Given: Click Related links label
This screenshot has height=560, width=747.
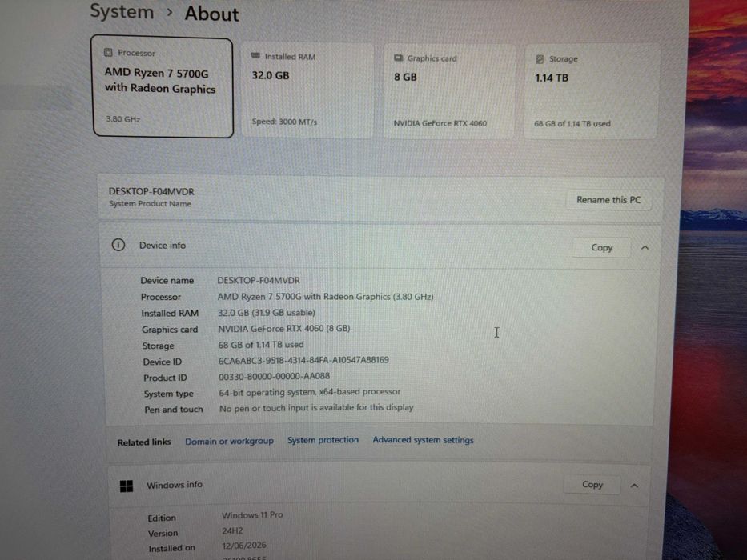Looking at the screenshot, I should point(144,442).
